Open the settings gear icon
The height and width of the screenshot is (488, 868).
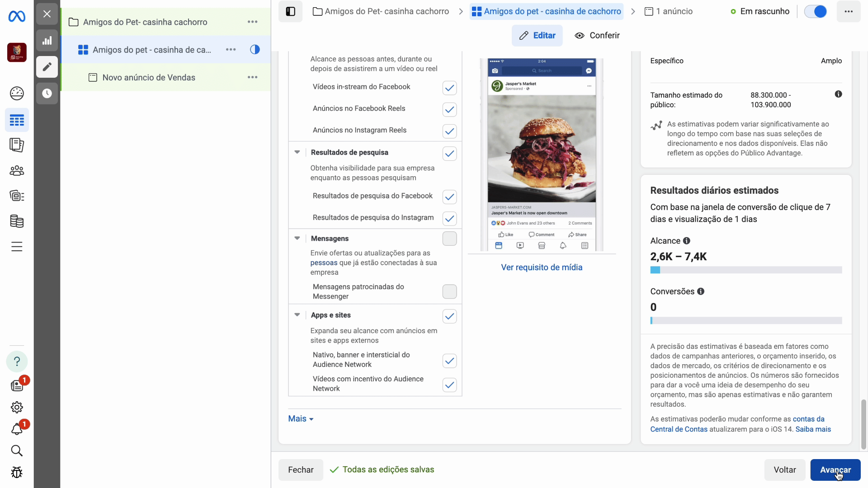pyautogui.click(x=17, y=407)
